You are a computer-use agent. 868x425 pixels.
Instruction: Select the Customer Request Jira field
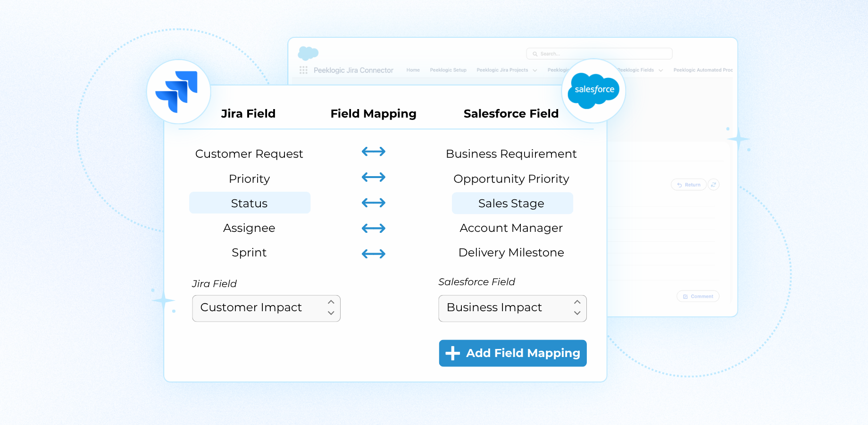tap(249, 154)
